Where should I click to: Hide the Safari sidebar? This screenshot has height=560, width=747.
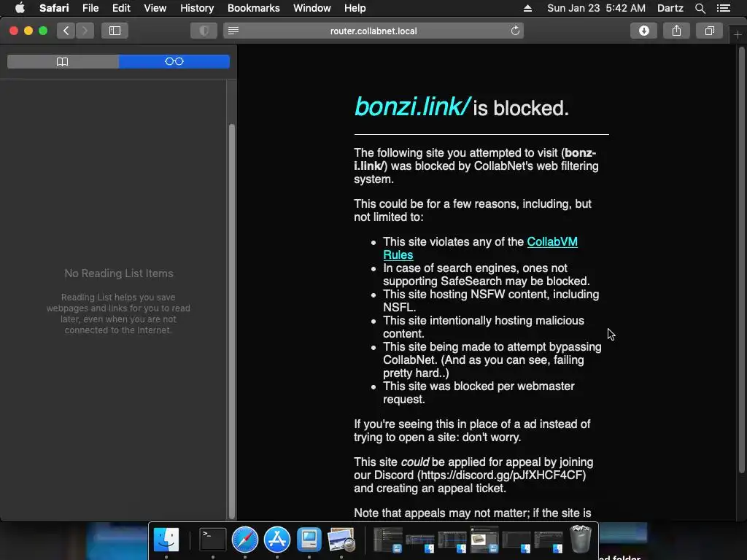[x=115, y=31]
